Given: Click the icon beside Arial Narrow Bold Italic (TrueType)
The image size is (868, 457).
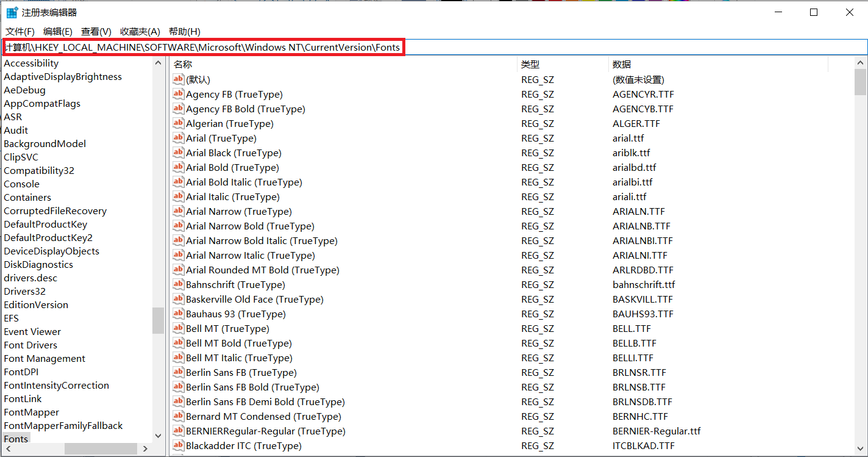Looking at the screenshot, I should point(178,240).
